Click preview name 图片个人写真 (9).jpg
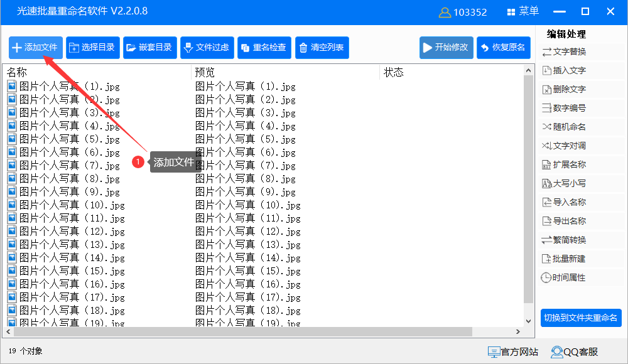Viewport: 628px width, 364px height. 245,192
